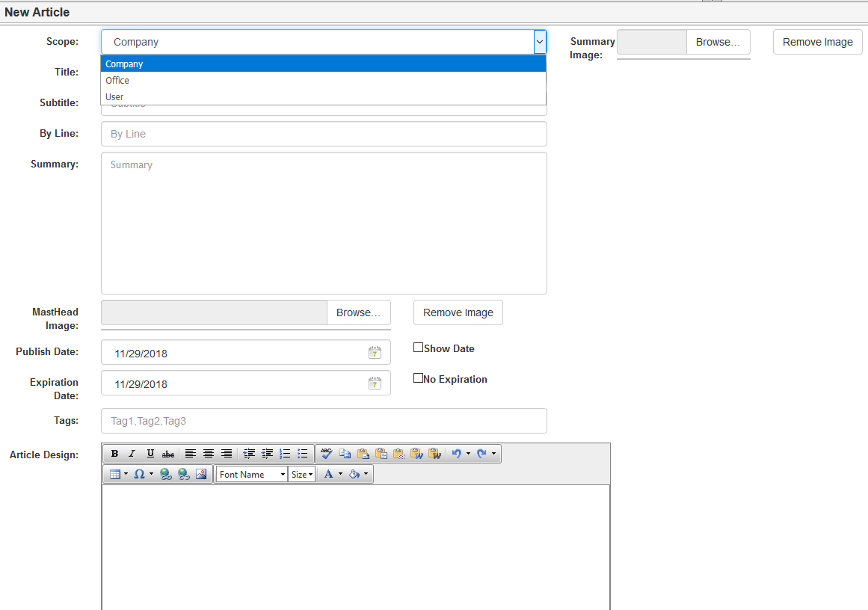This screenshot has width=868, height=610.
Task: Insert a table with the grid icon
Action: [x=115, y=475]
